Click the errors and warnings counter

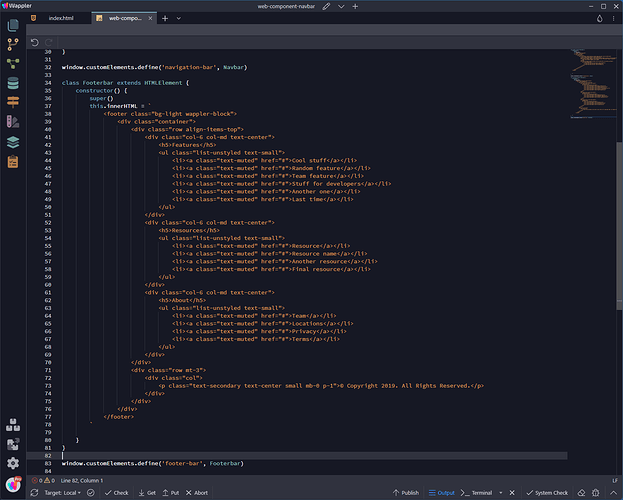tap(43, 481)
